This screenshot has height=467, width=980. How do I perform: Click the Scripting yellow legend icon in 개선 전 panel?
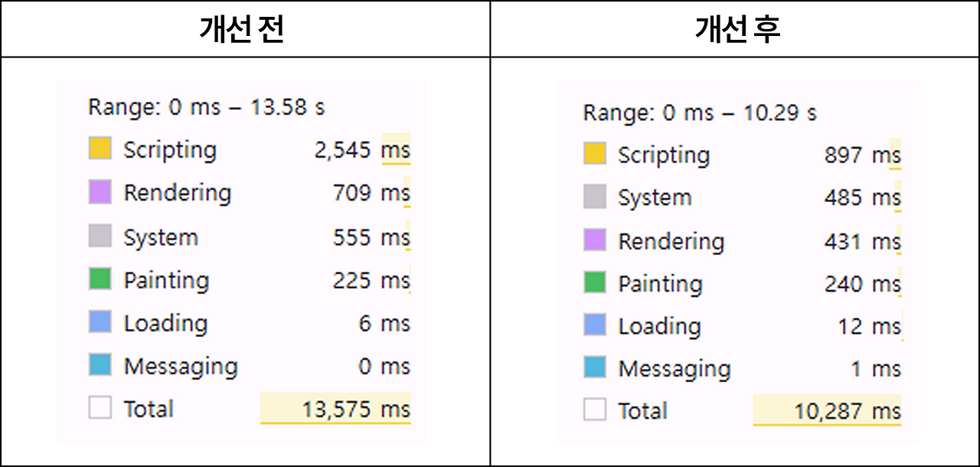pyautogui.click(x=100, y=149)
